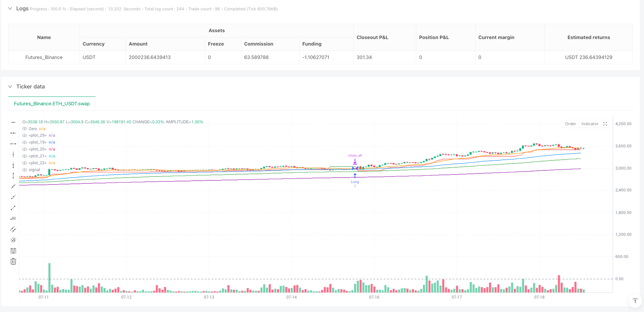This screenshot has height=312, width=644.
Task: Open the Indicator options on chart
Action: (x=590, y=124)
